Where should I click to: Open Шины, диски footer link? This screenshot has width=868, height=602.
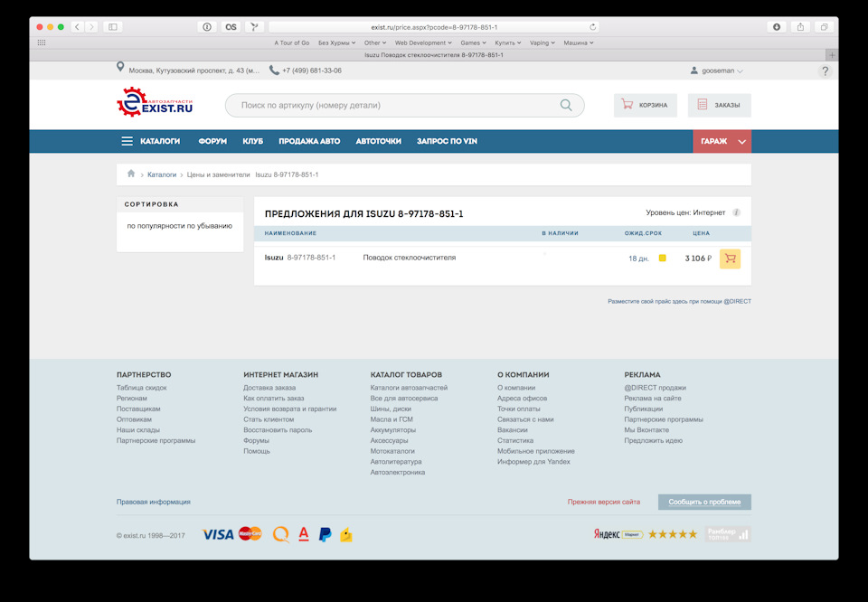pos(391,409)
